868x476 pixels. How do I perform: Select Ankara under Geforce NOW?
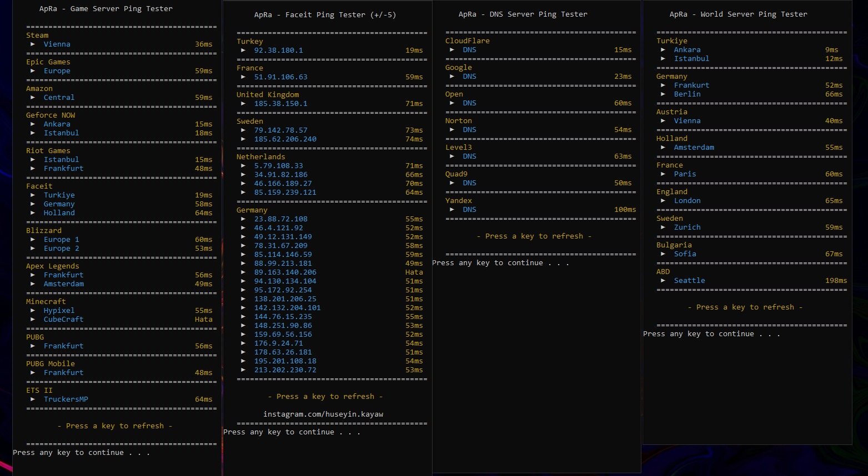(x=57, y=124)
